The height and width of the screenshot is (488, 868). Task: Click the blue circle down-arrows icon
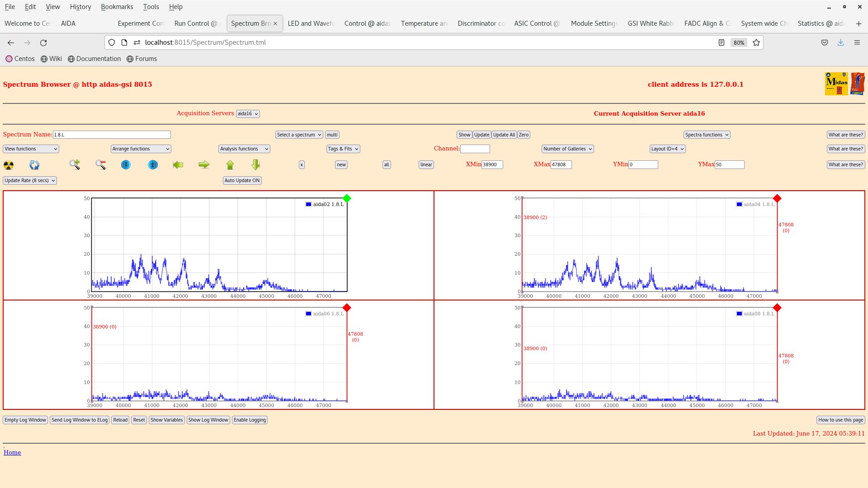click(x=126, y=165)
